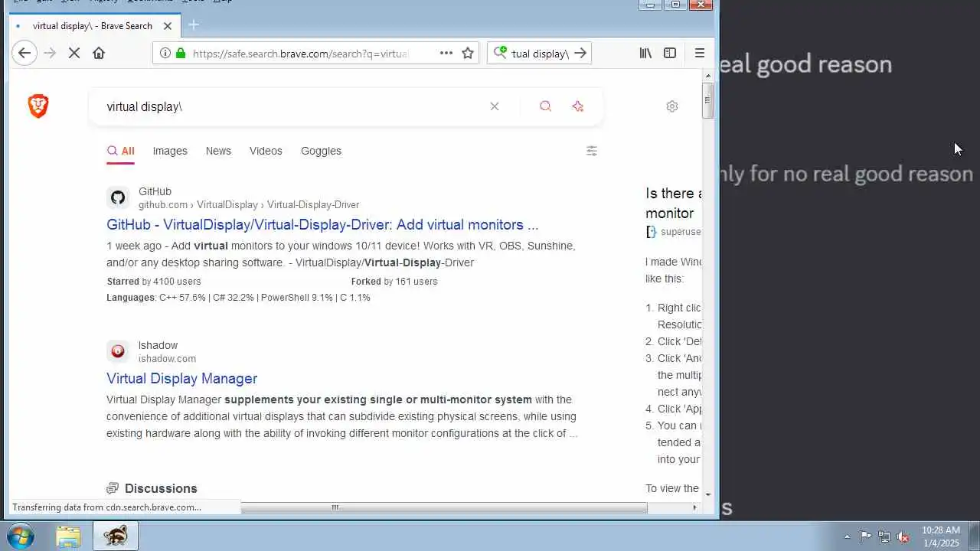Click the scroll down arrow on the page
This screenshot has width=980, height=551.
click(707, 495)
